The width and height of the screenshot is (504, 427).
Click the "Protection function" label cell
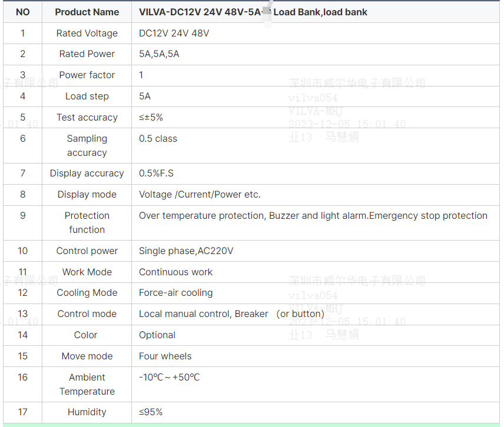[x=87, y=222]
